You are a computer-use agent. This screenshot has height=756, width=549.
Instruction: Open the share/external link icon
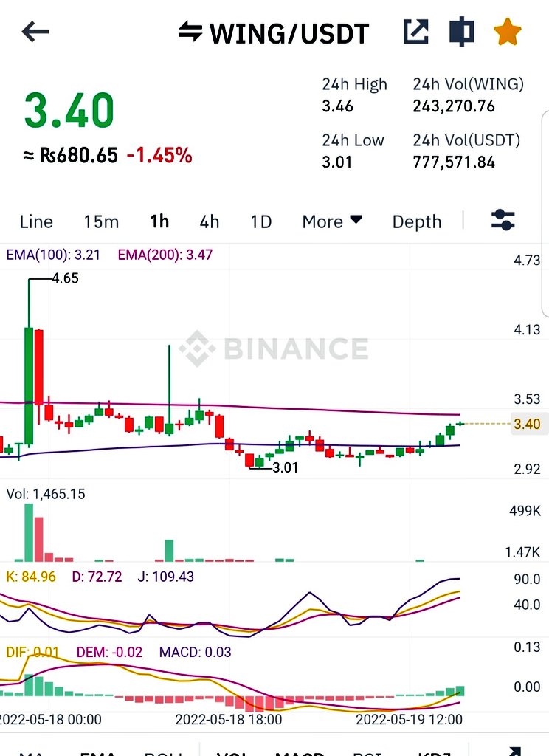pos(415,32)
